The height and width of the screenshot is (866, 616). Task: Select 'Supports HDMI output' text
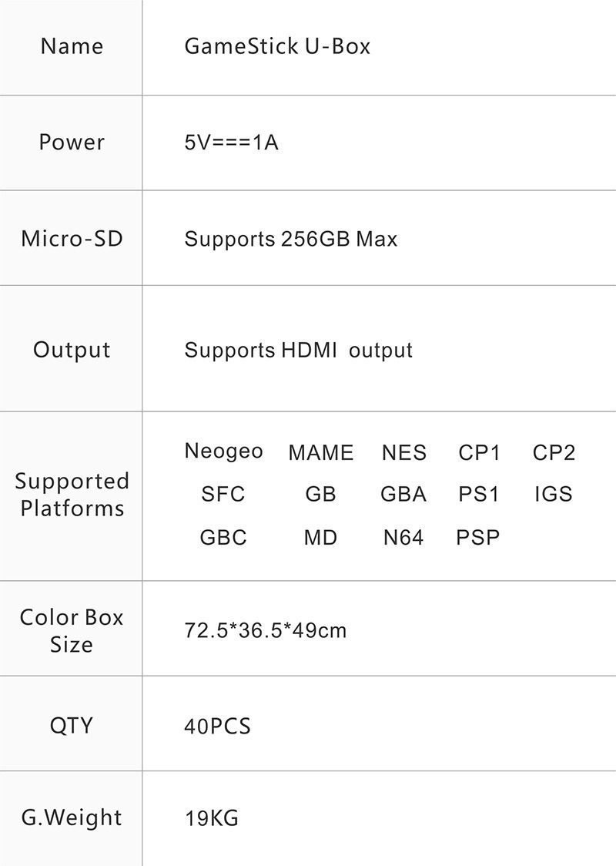298,351
